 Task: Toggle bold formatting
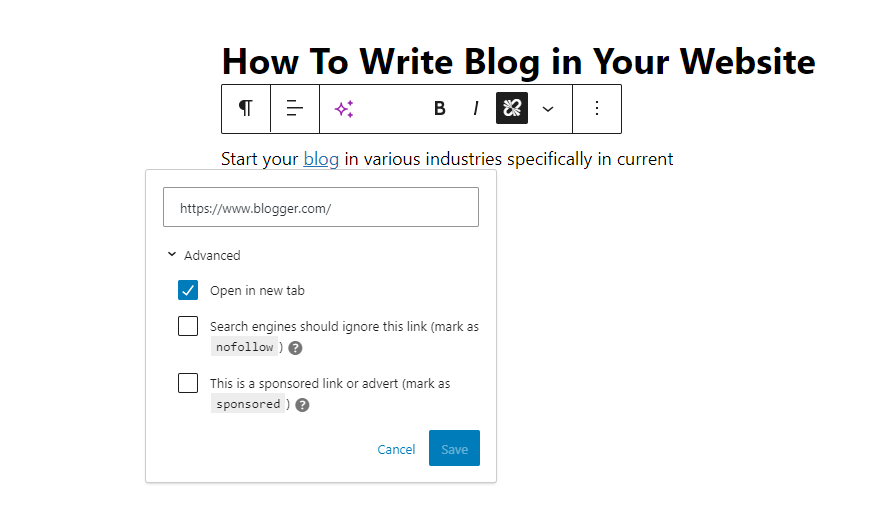[x=440, y=109]
